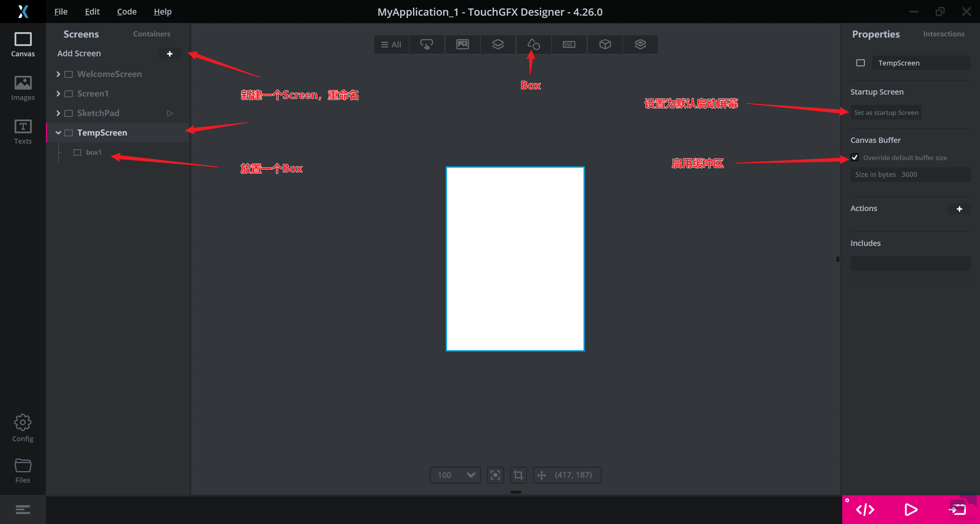Run the simulator with the play icon
Viewport: 980px width, 524px height.
point(911,509)
